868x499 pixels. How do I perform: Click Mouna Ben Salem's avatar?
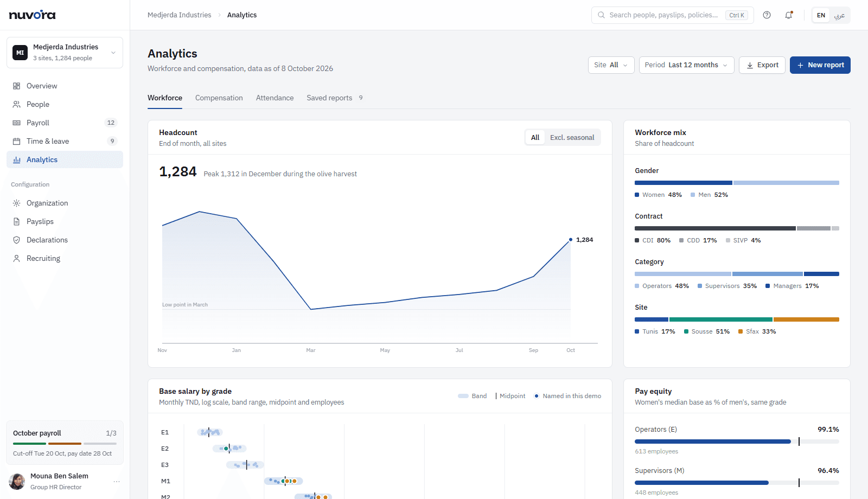click(17, 481)
